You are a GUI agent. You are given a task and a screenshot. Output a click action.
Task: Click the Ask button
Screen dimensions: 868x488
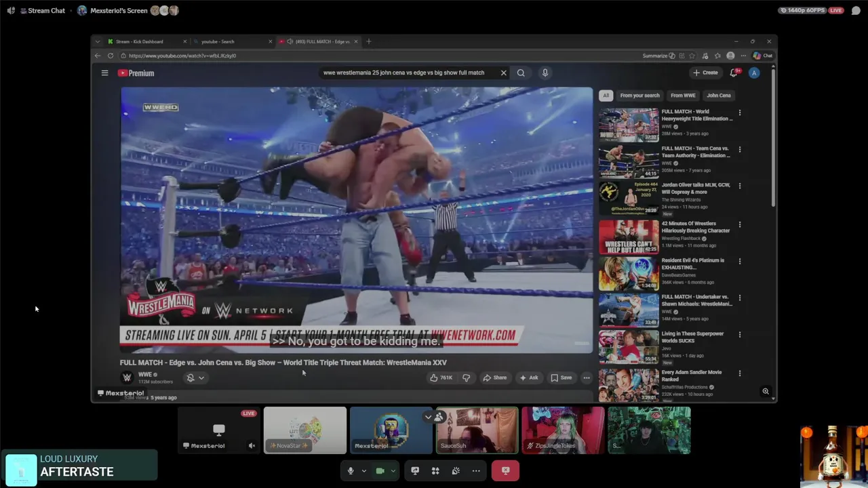(x=529, y=378)
